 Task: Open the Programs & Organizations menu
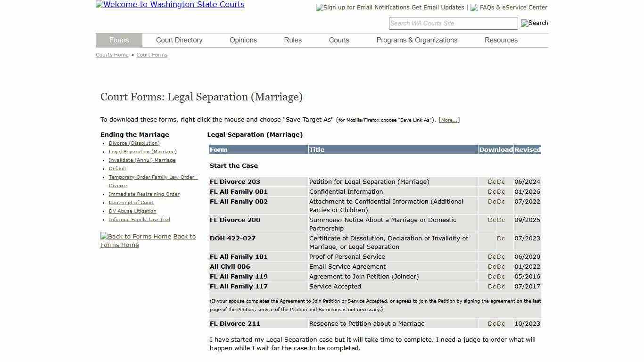(417, 40)
